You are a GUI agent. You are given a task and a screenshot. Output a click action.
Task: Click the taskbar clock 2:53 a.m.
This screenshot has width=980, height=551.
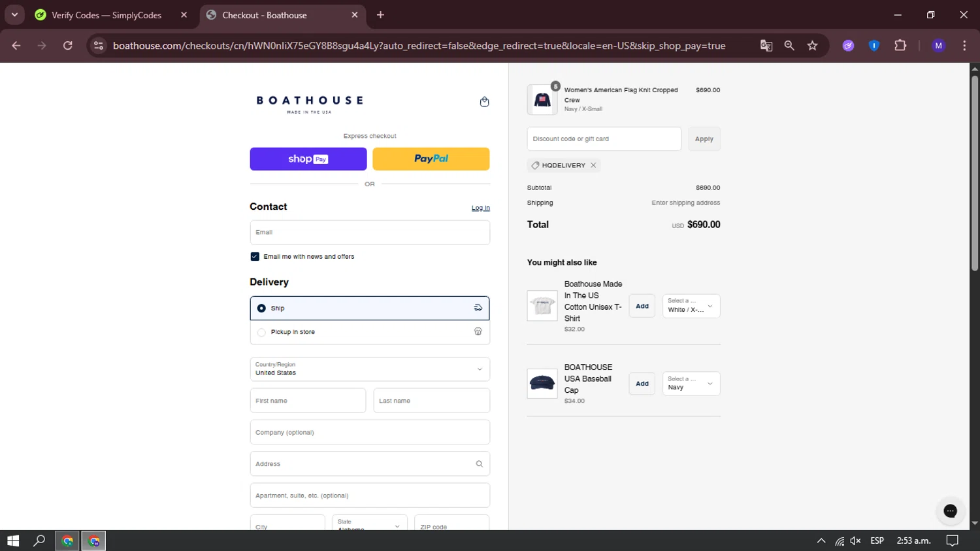(x=913, y=541)
